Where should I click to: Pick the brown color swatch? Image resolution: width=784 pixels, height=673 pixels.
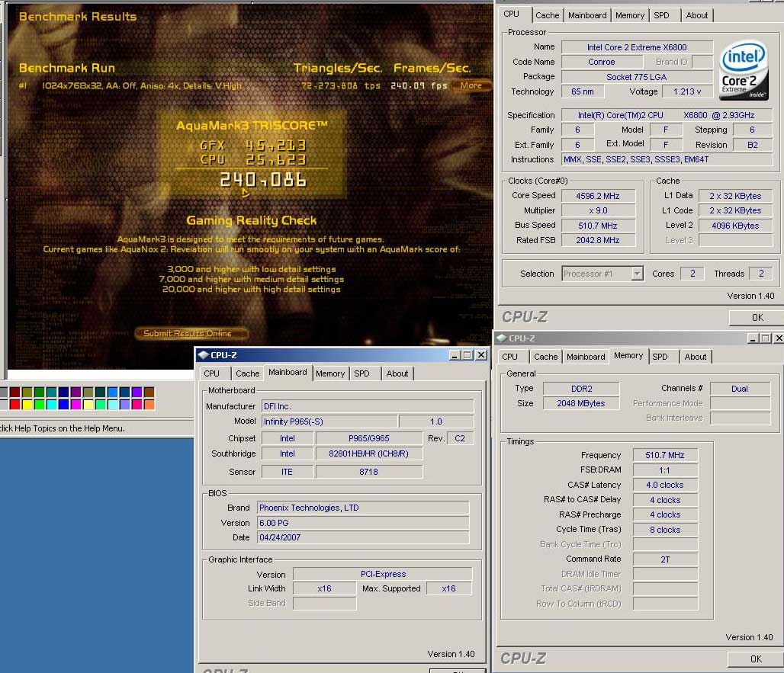click(149, 393)
